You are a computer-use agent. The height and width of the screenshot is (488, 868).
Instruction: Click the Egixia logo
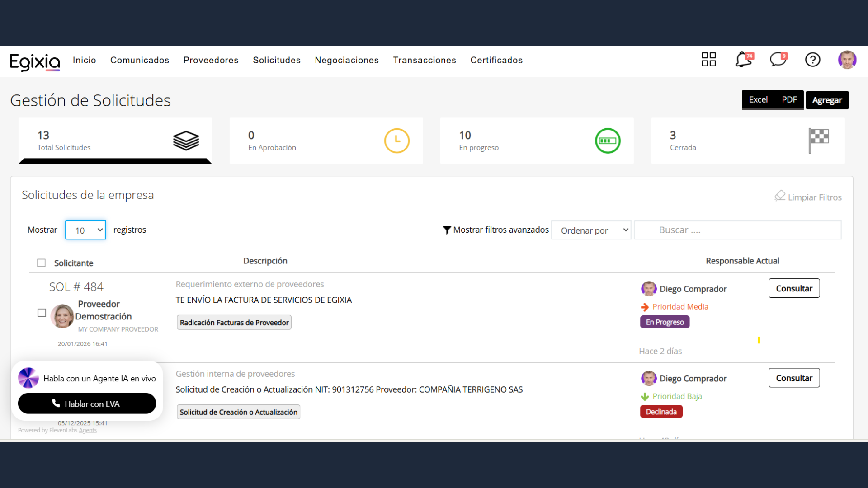click(x=35, y=61)
